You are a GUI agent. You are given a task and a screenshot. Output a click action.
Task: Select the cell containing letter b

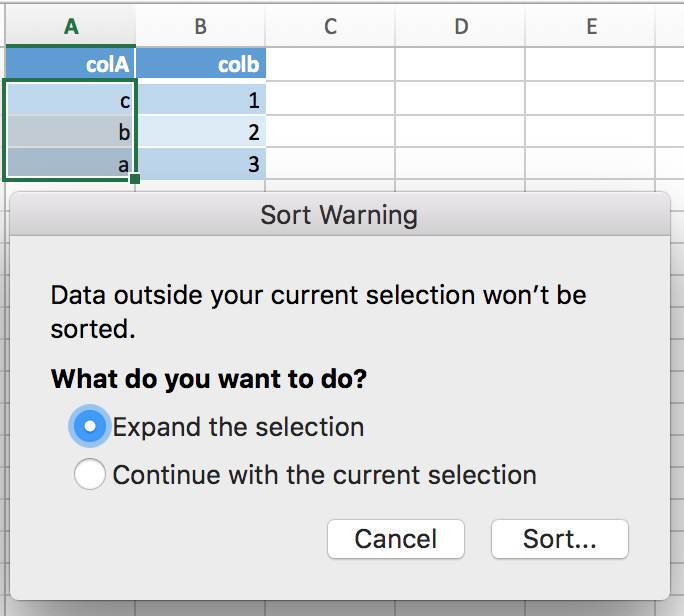point(70,132)
